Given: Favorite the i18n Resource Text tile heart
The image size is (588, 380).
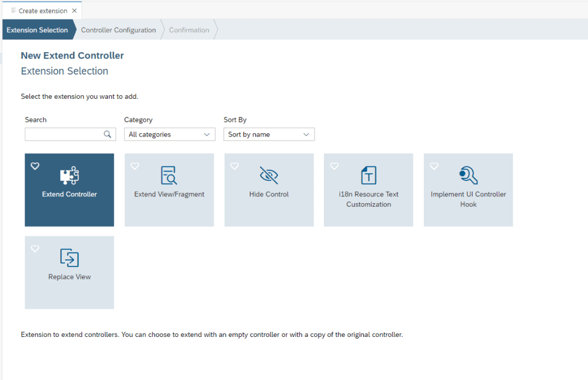Looking at the screenshot, I should pos(334,166).
